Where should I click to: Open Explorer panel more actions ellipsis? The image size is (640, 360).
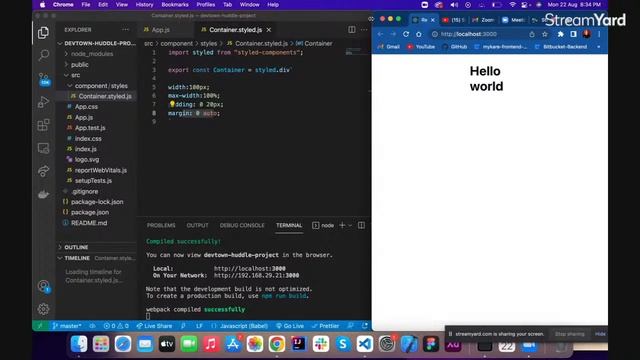point(125,29)
